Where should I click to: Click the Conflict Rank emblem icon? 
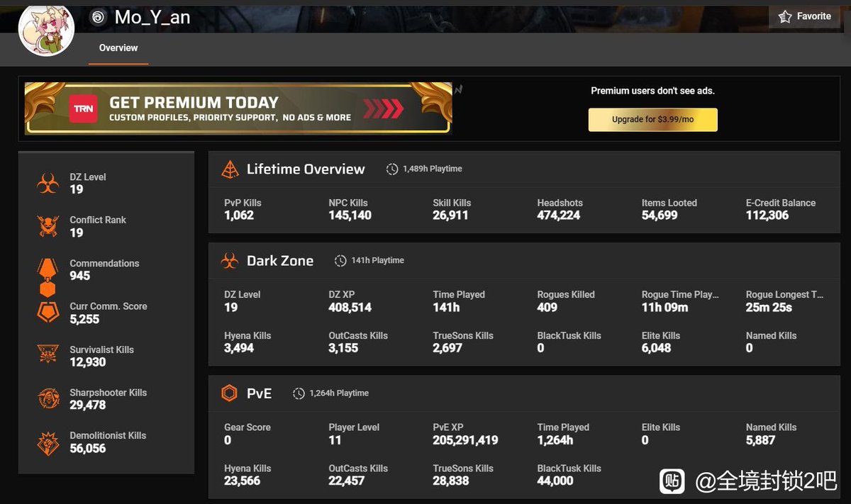coord(48,226)
